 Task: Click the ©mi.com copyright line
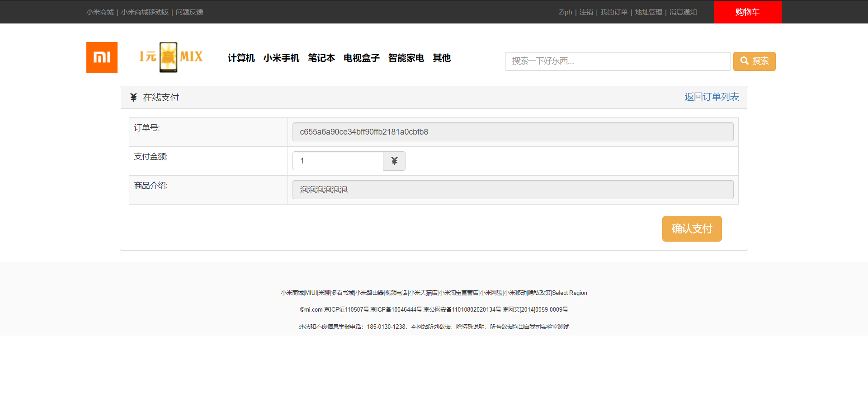point(434,310)
